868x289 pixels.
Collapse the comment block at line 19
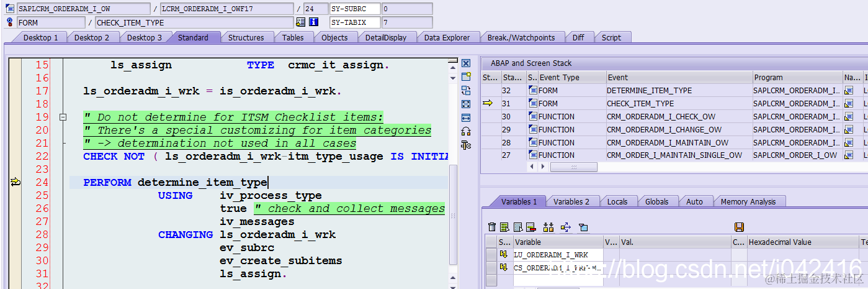point(62,117)
